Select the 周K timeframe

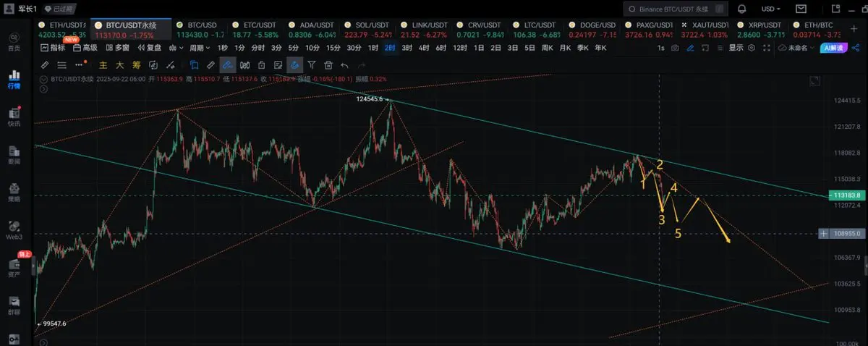coord(548,47)
